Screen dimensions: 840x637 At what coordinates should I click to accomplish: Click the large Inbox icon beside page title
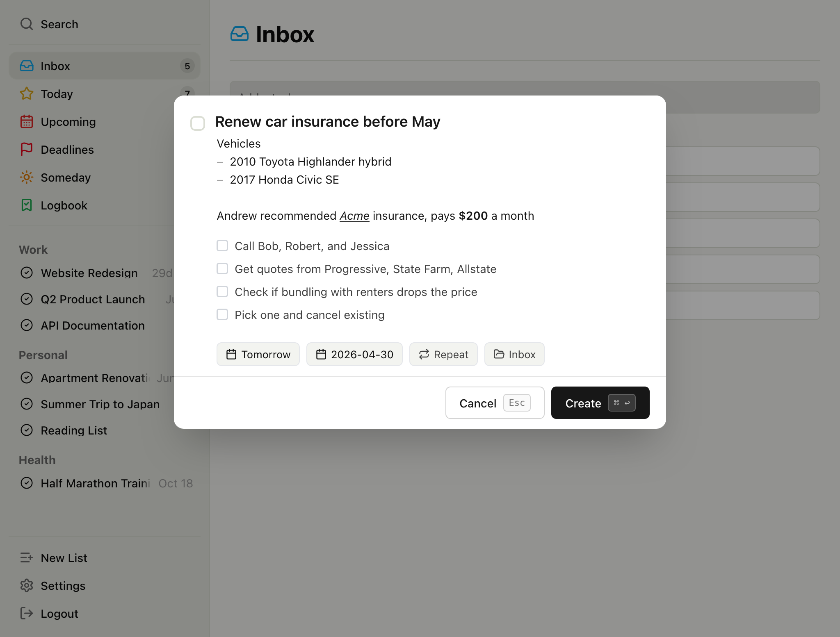point(240,34)
